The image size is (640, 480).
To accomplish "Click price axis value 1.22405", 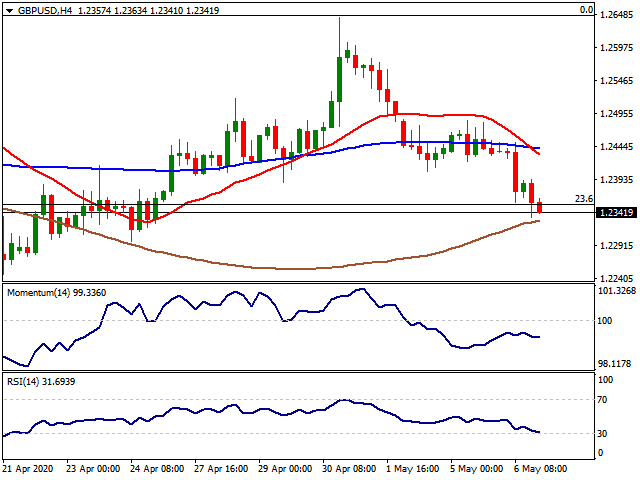I will coord(616,278).
